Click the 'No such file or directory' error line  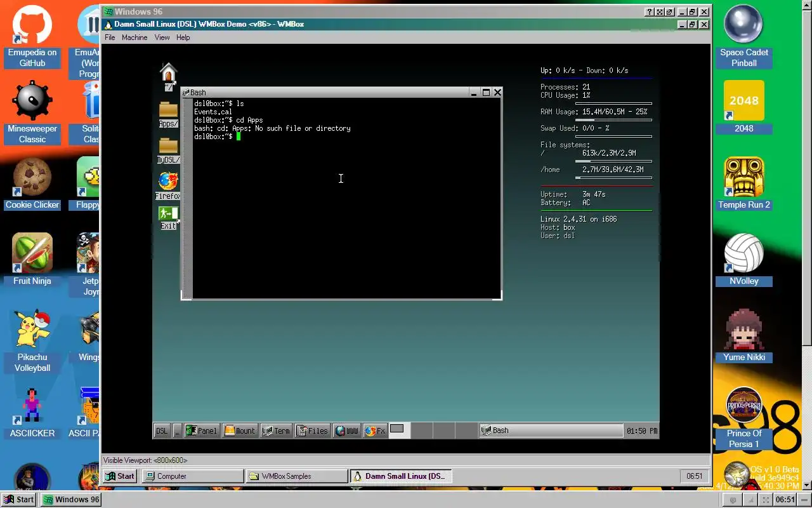[x=272, y=128]
